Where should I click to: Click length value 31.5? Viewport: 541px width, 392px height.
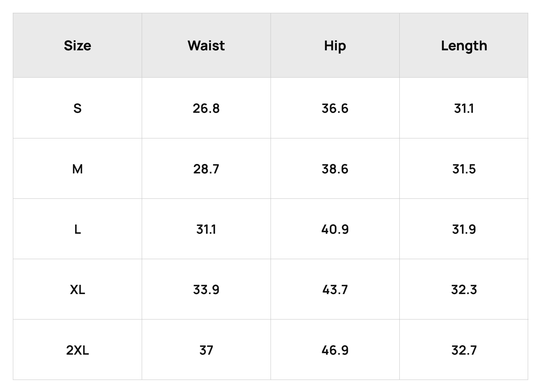(464, 169)
